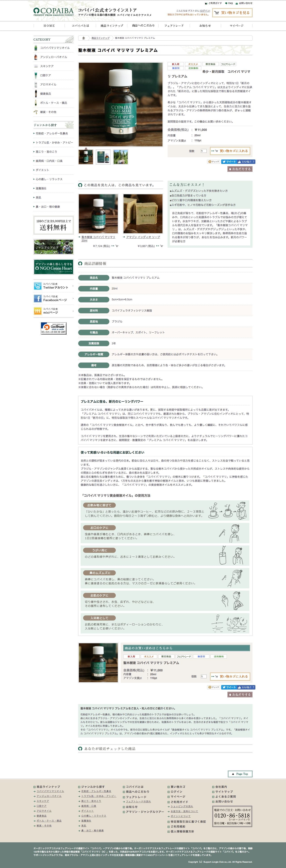Screen dimensions: 286x868
Task: Click the upper Facebook いいね button
Action: [x=246, y=162]
